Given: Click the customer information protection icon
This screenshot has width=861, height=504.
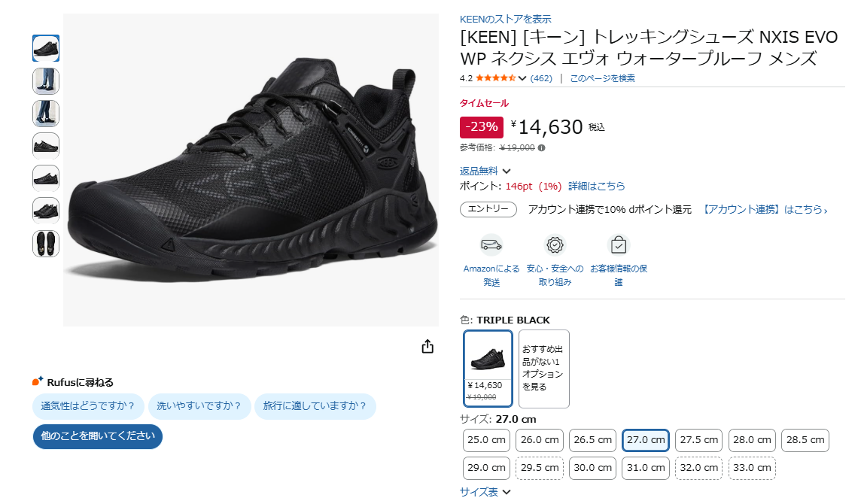Looking at the screenshot, I should pos(618,245).
